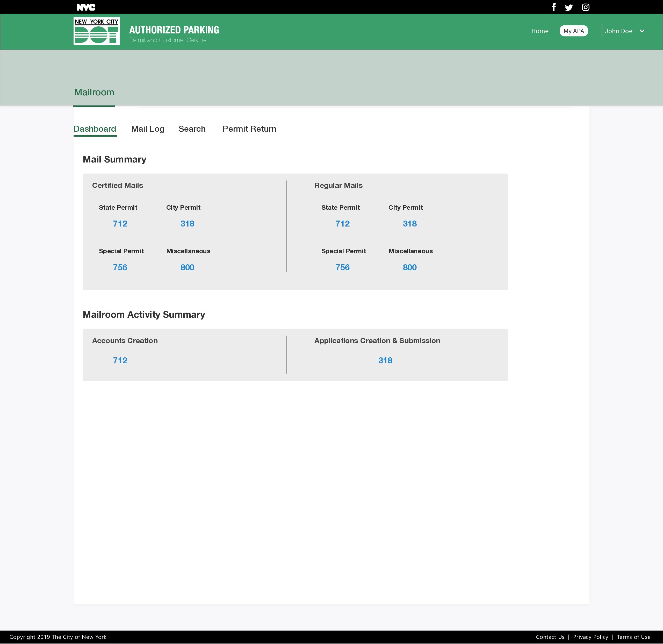Click the NYC logo in top bar
The image size is (663, 644).
point(86,7)
